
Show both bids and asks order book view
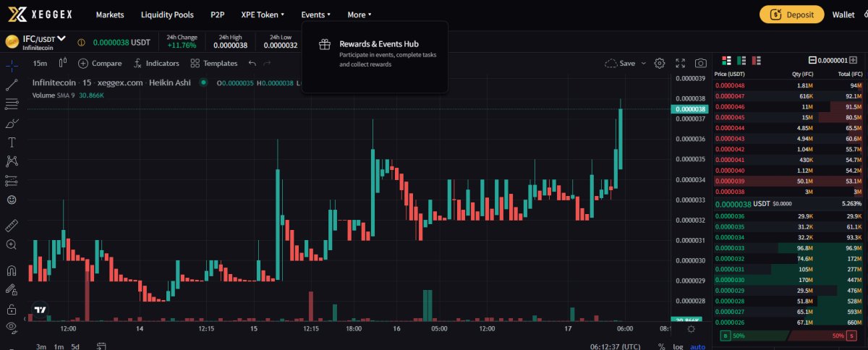pyautogui.click(x=727, y=60)
